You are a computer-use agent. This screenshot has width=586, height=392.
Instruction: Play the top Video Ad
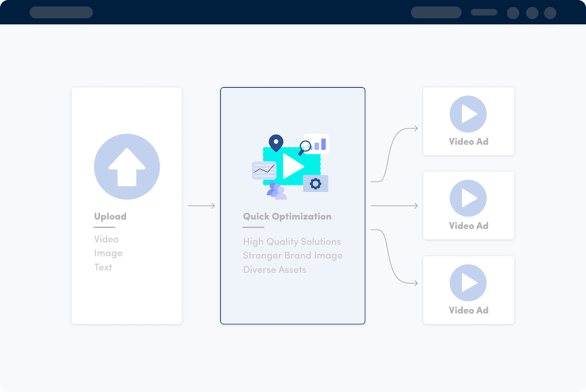click(468, 114)
